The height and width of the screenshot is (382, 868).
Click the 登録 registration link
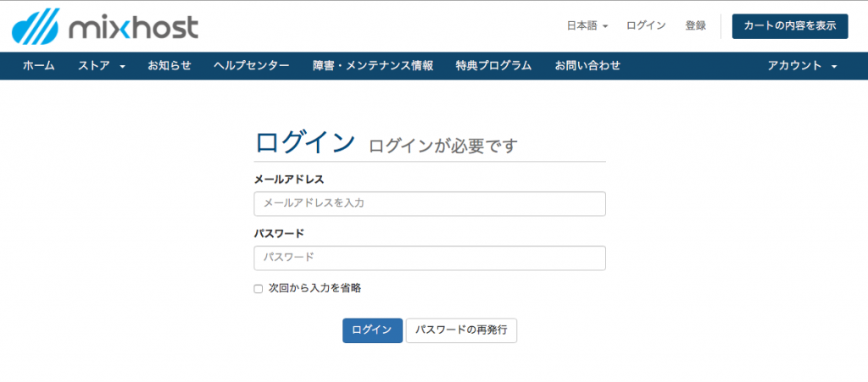coord(695,26)
